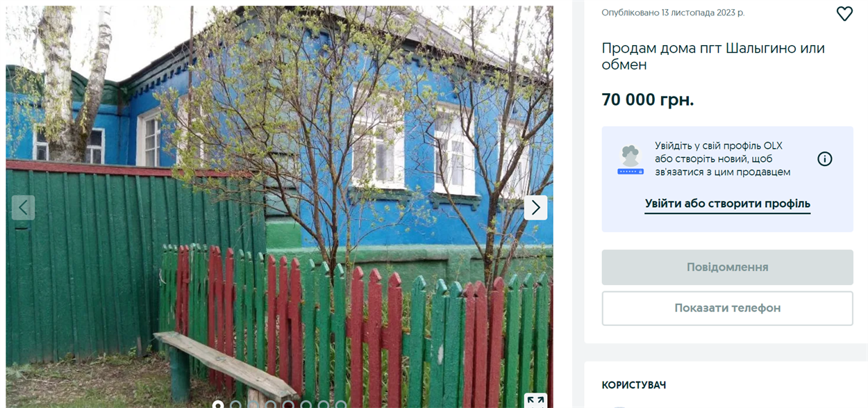Screen dimensions: 868x408
Task: Click the OLX profile illustration icon
Action: click(x=631, y=160)
